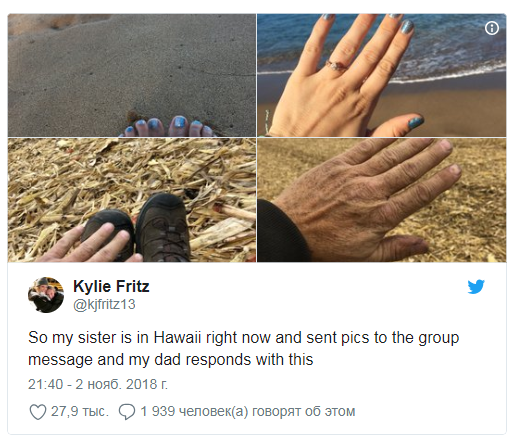
Task: Like the tweet with the heart icon
Action: [x=38, y=411]
